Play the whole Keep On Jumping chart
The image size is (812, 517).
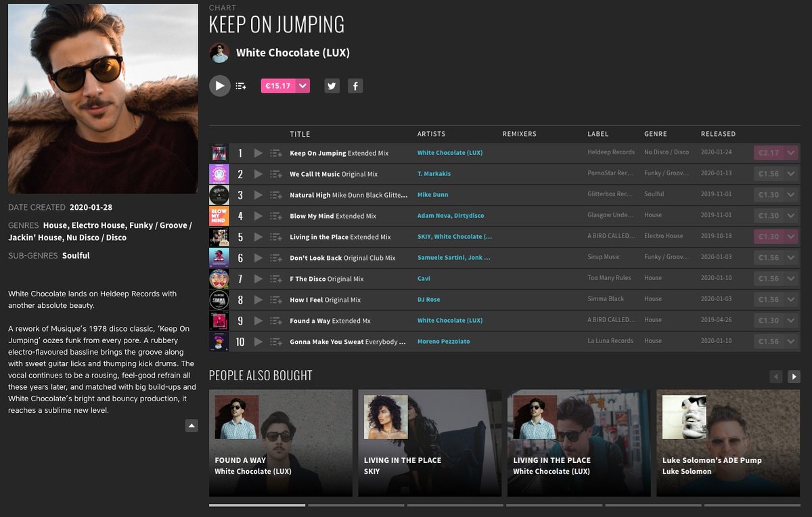tap(219, 86)
